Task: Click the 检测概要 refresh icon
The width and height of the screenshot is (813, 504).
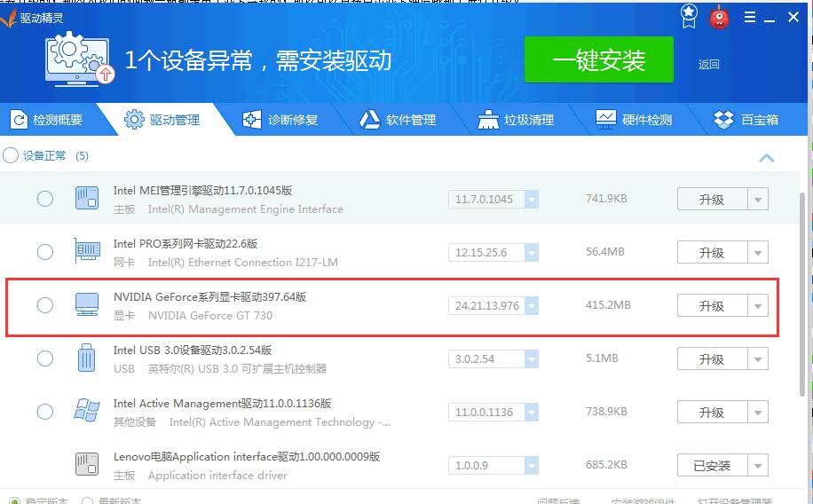Action: coord(19,120)
